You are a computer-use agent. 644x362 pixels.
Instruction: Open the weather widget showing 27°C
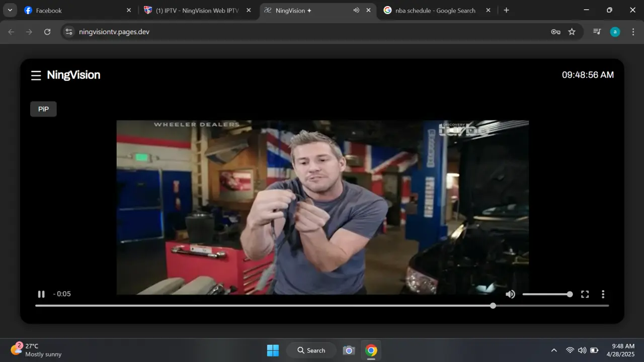(x=36, y=350)
